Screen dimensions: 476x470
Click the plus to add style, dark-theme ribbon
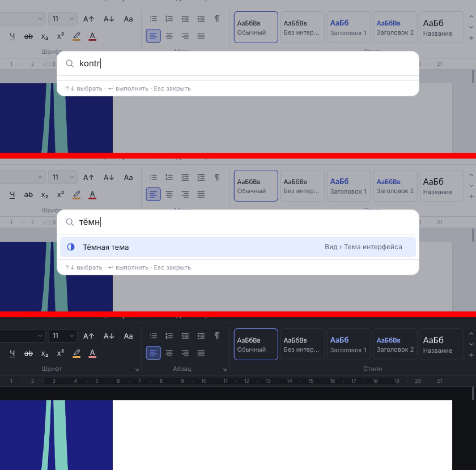pyautogui.click(x=471, y=355)
